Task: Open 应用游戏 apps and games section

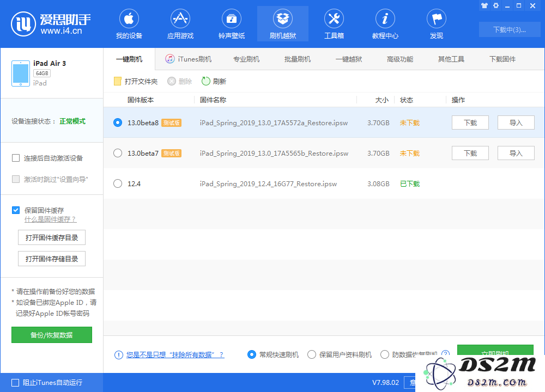Action: coord(180,24)
